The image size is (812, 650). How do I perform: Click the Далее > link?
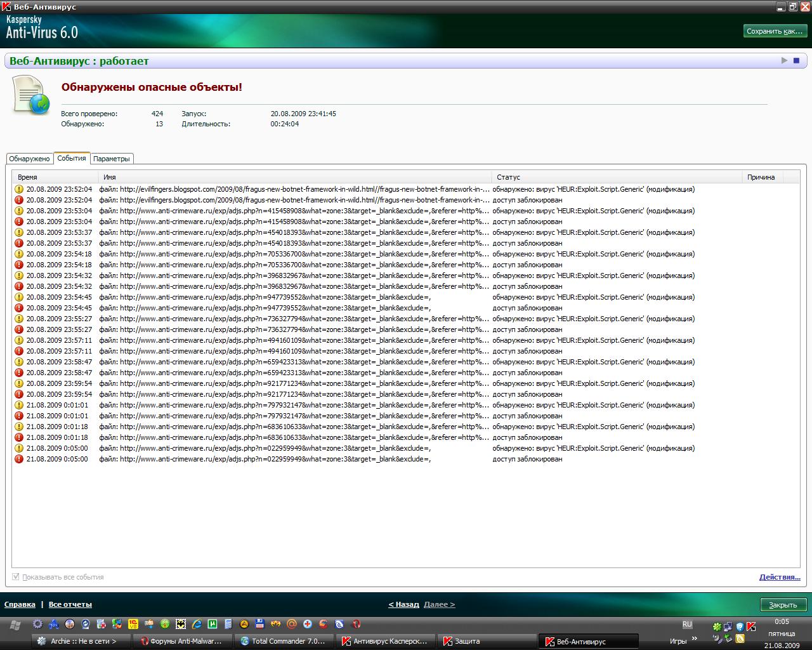(439, 604)
